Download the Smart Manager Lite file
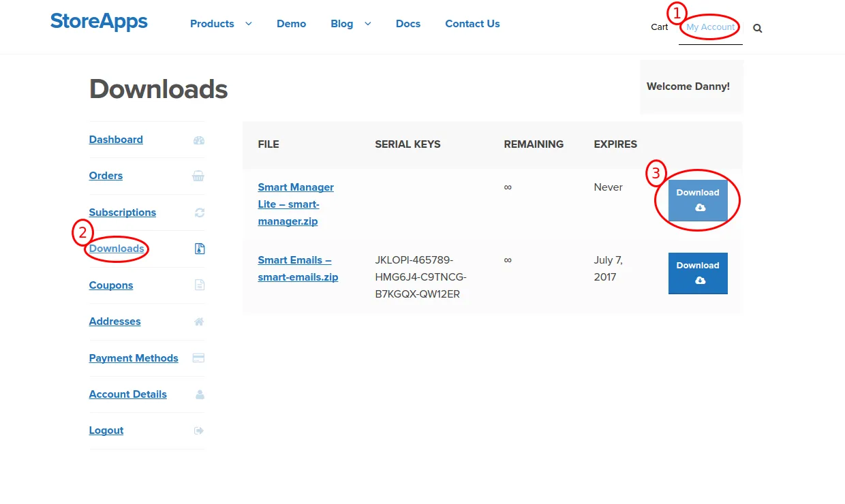This screenshot has width=845, height=504. [698, 200]
